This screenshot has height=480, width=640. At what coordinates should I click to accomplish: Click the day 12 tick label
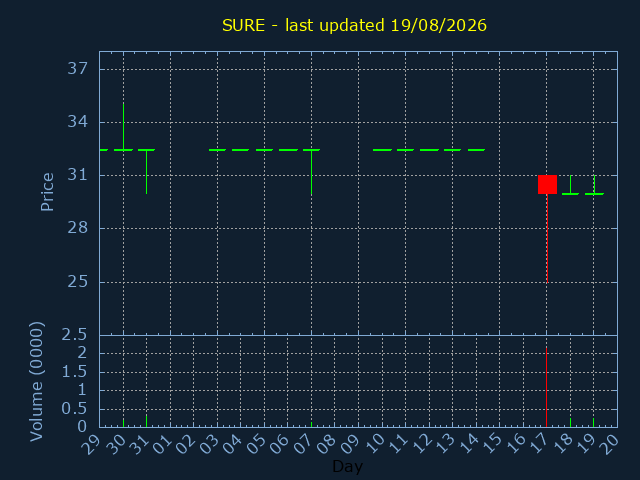point(422,444)
